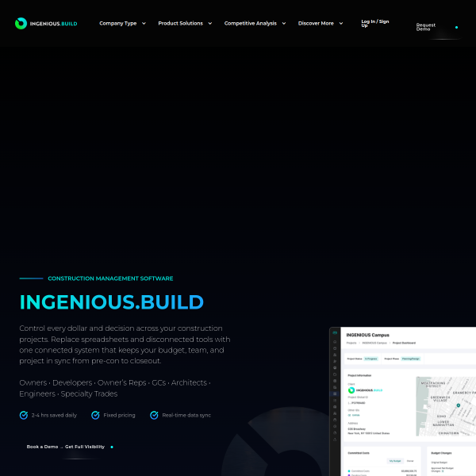The height and width of the screenshot is (476, 476).
Task: Click the 'Budget Changes' card heading
Action: point(441,453)
